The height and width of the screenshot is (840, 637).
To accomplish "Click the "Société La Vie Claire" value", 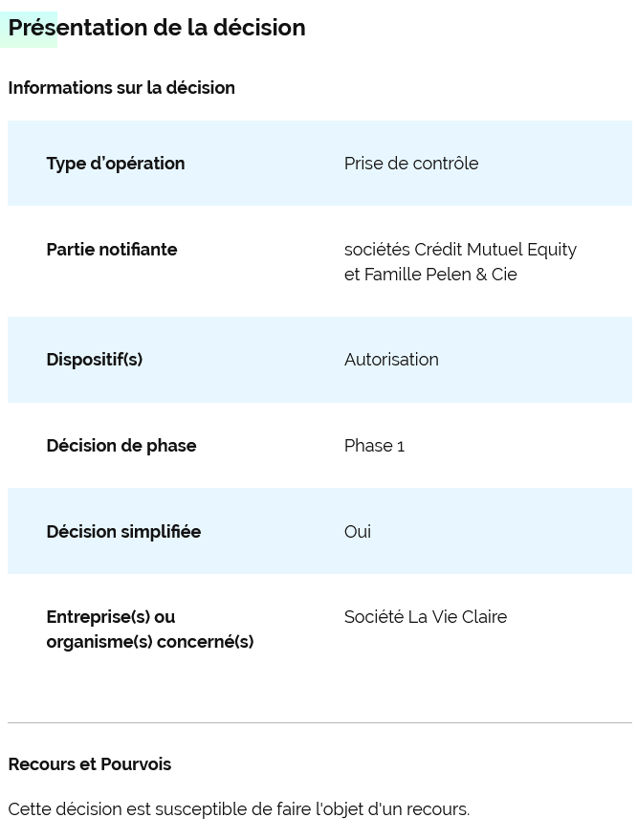I will tap(426, 617).
